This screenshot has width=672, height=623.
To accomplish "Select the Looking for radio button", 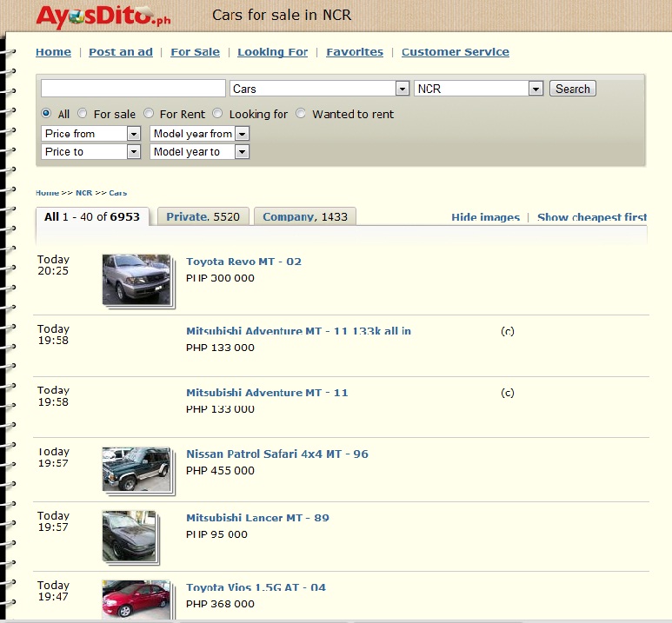I will coord(217,113).
